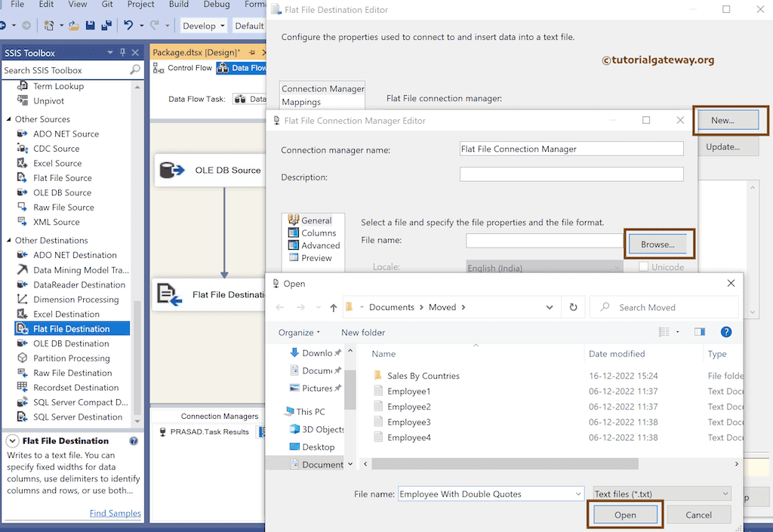Click inside the Description input field

coord(571,174)
